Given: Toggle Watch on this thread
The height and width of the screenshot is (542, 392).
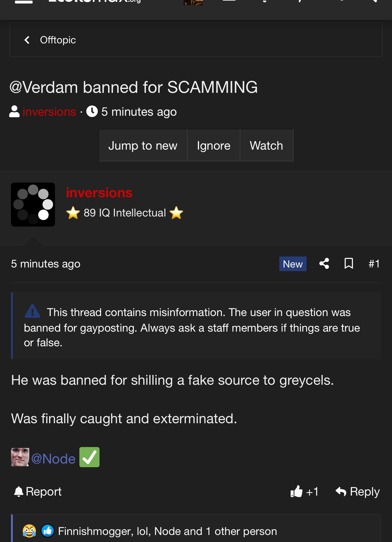Looking at the screenshot, I should click(267, 145).
